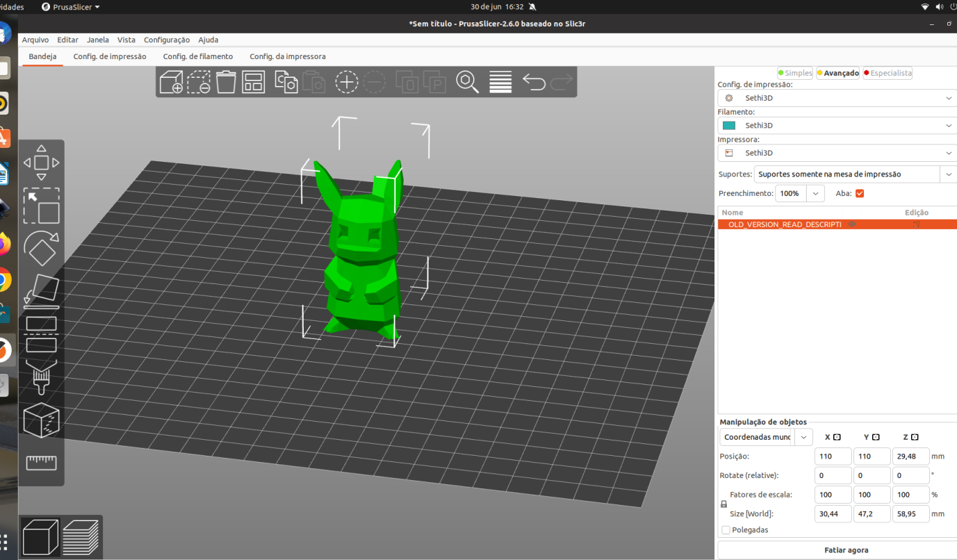Open the variable layer height icon
This screenshot has height=560, width=957.
click(500, 82)
